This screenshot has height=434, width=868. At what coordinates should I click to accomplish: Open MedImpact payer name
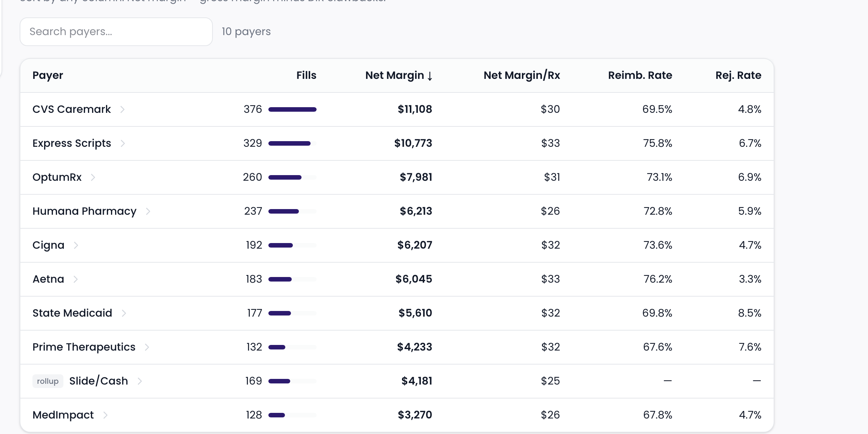point(63,415)
